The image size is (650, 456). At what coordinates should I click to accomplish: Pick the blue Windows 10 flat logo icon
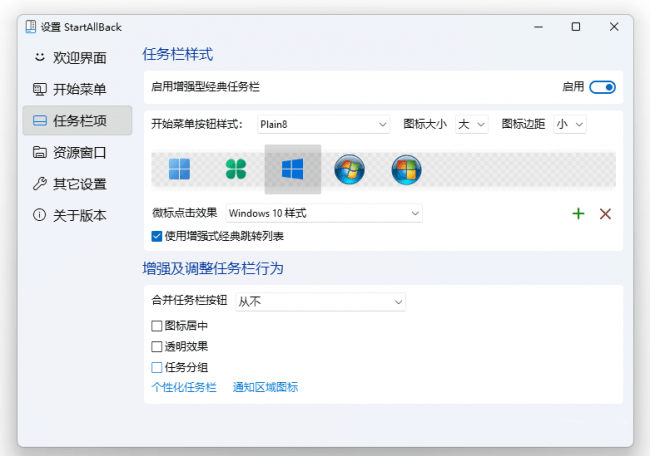293,169
